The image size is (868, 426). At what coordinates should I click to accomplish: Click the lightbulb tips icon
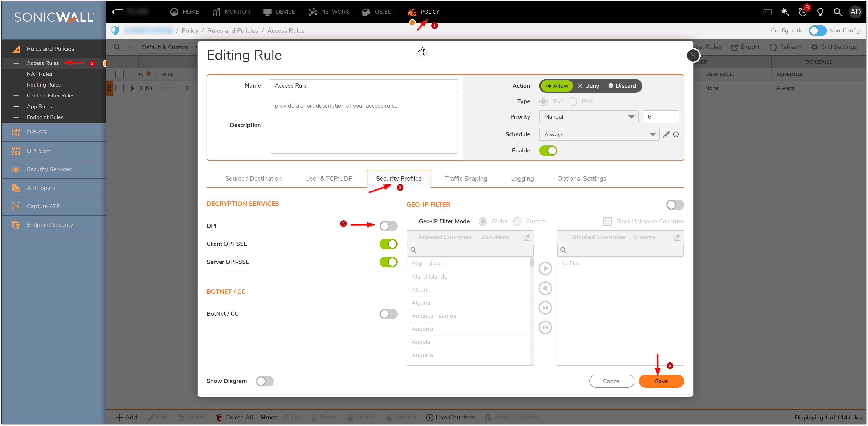click(x=820, y=12)
